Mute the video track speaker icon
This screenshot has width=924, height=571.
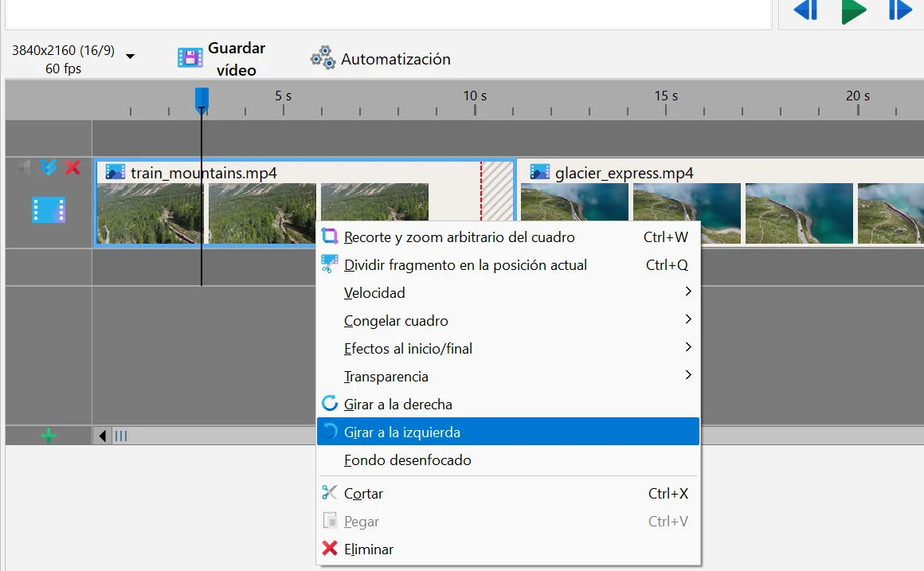24,167
